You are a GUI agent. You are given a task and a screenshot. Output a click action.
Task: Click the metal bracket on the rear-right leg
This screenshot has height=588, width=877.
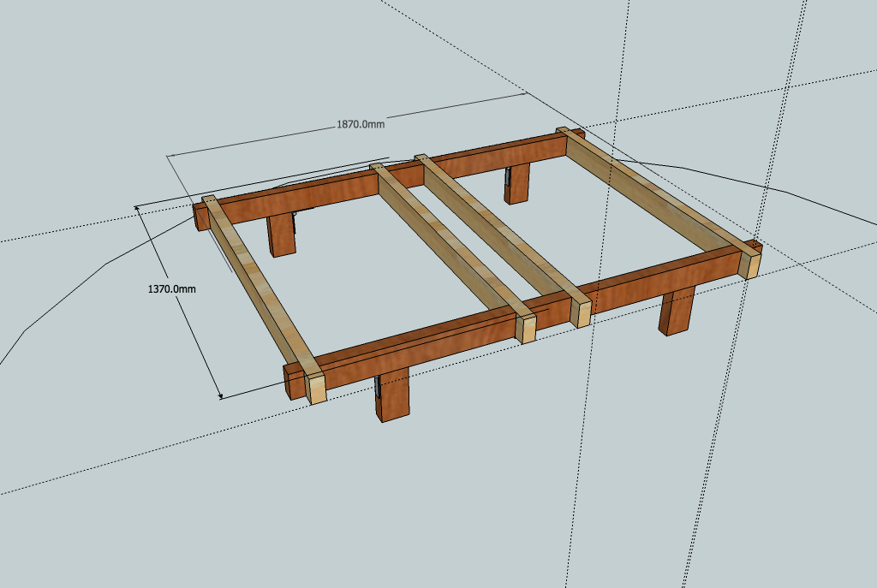tap(508, 177)
